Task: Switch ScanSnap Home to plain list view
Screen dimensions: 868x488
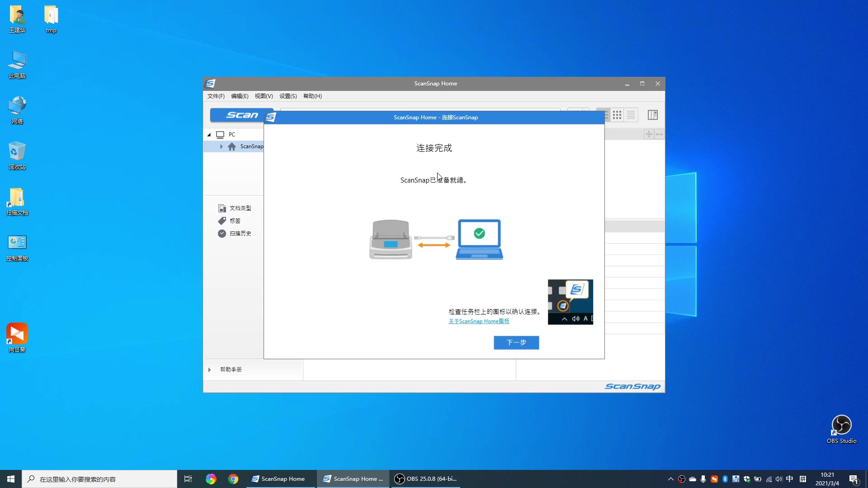Action: [x=631, y=115]
